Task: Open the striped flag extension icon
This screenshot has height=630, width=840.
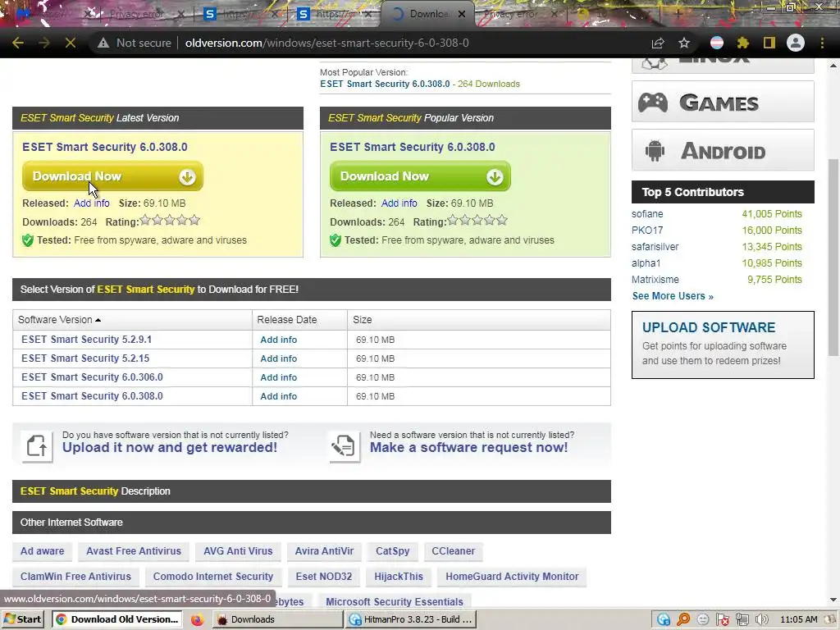Action: [717, 43]
